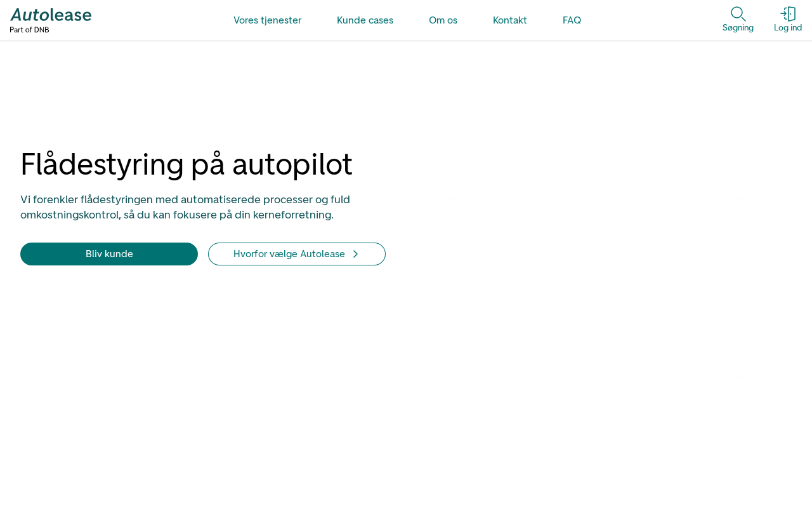Click the 'Part of DNB' tagline
The width and height of the screenshot is (812, 508).
click(x=29, y=30)
